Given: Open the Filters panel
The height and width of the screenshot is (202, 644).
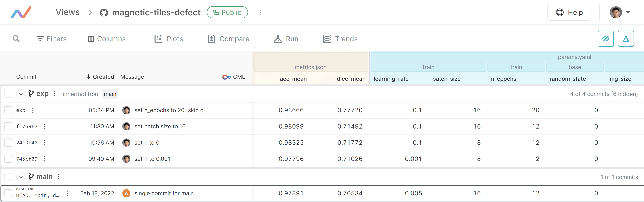Looking at the screenshot, I should click(x=52, y=39).
